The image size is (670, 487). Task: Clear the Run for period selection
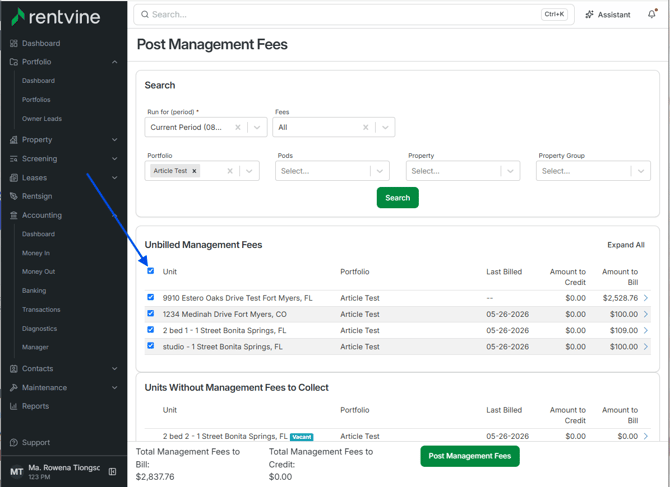tap(238, 127)
